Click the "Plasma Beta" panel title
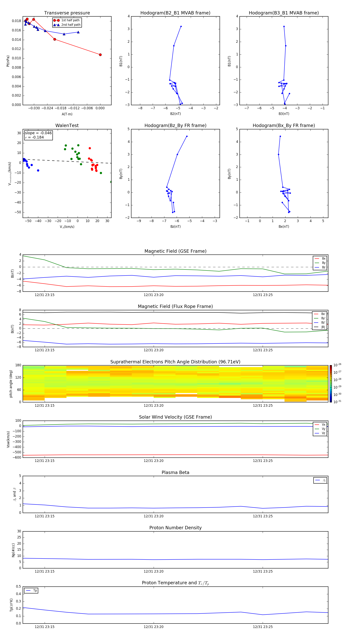The height and width of the screenshot is (644, 351). point(175,472)
